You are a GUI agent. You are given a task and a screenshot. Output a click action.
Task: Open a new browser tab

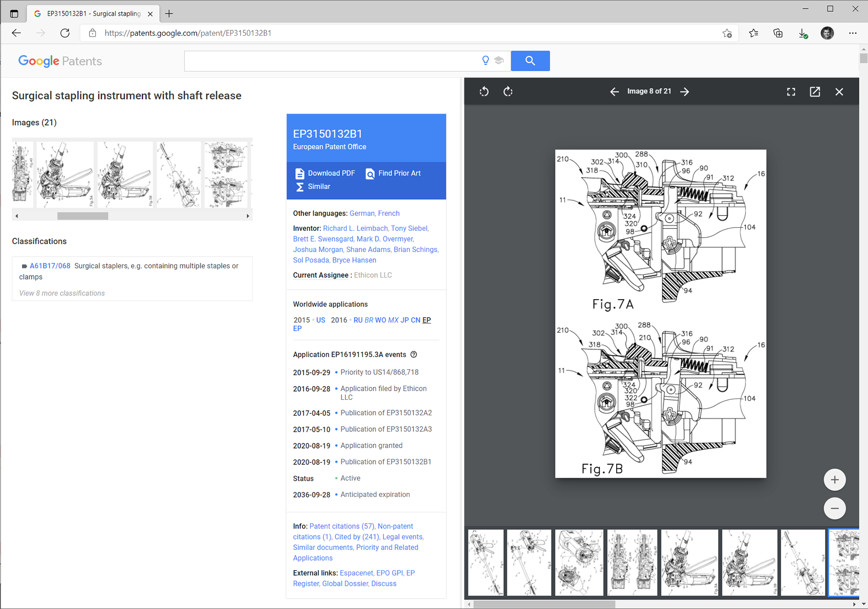click(169, 14)
